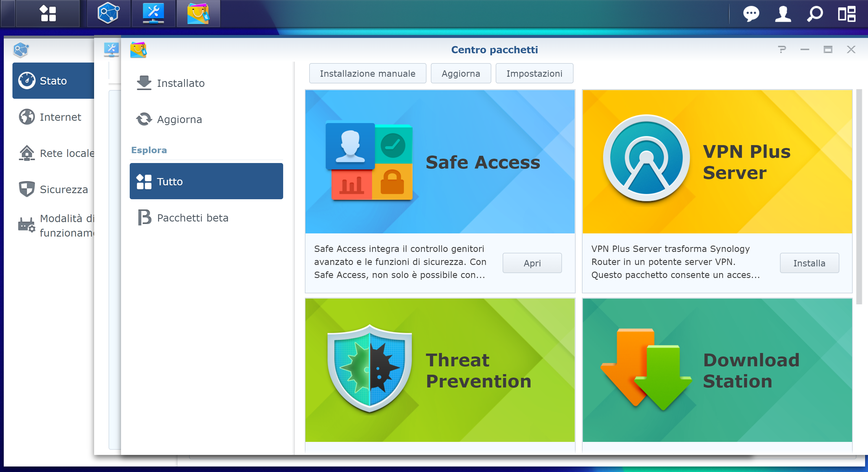This screenshot has width=868, height=472.
Task: Select Aggiorna in the left sidebar
Action: coord(206,119)
